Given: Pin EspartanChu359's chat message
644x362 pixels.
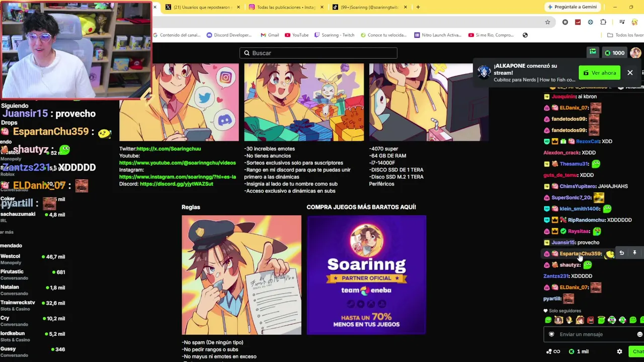Looking at the screenshot, I should [634, 253].
